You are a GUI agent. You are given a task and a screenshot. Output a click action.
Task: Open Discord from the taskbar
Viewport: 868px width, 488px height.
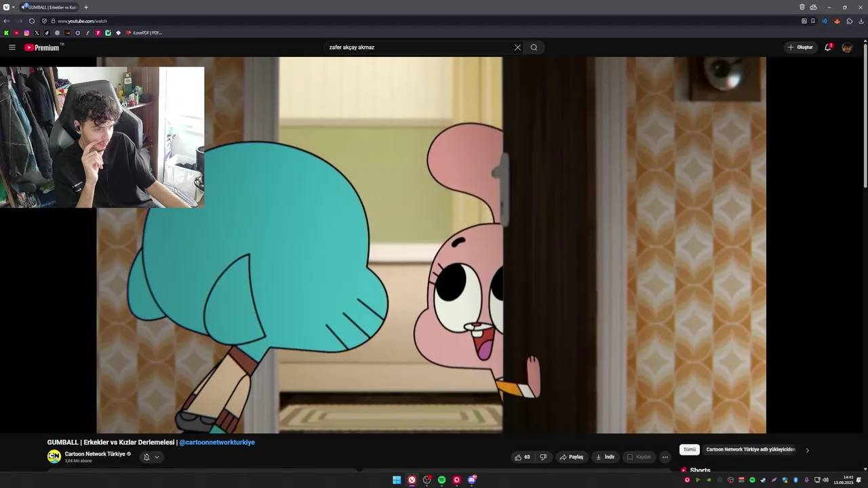472,480
